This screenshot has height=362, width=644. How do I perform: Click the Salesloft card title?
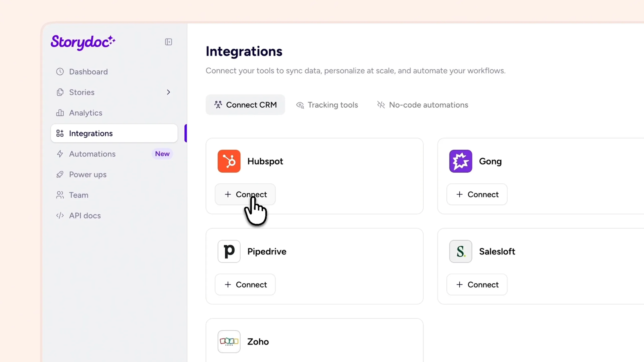pos(497,251)
